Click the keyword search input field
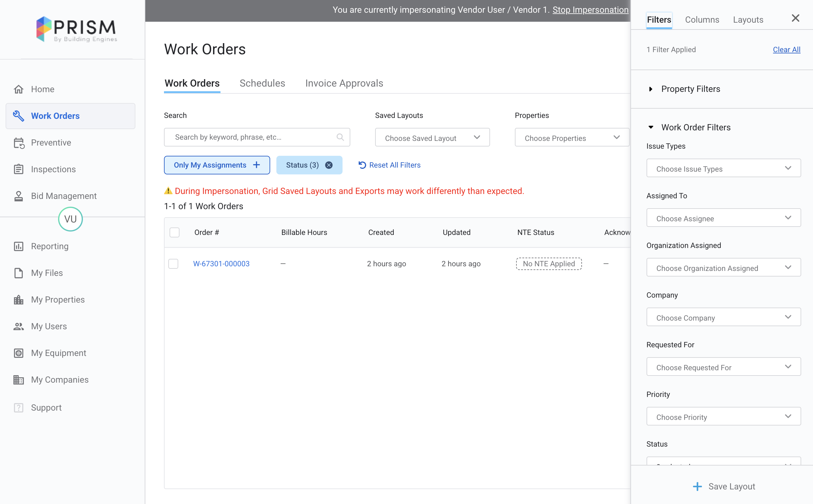 pyautogui.click(x=253, y=137)
